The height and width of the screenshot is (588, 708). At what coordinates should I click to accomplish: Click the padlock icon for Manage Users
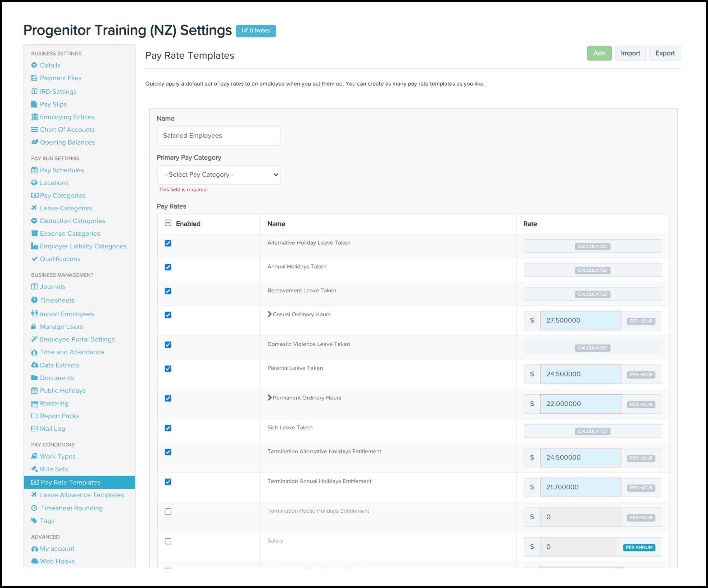[34, 327]
